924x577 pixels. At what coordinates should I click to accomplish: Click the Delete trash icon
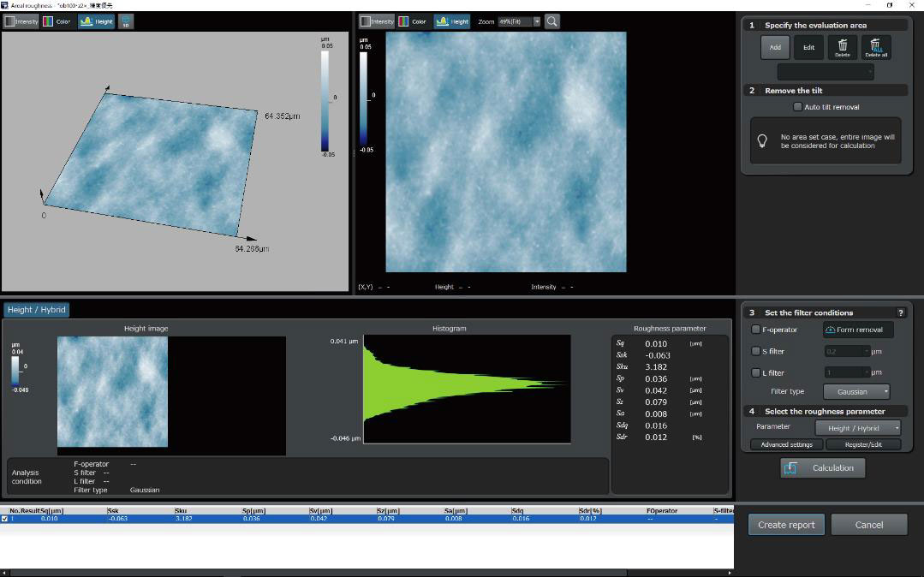coord(842,47)
